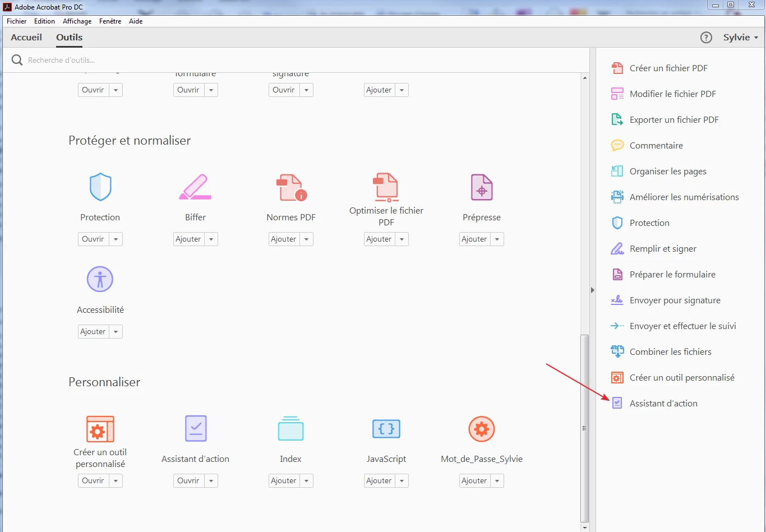Click Ajouter under Index tool
The width and height of the screenshot is (766, 532).
284,480
